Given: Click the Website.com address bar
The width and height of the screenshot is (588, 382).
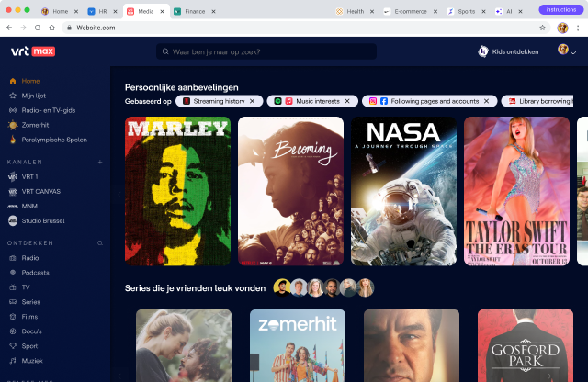Looking at the screenshot, I should [x=306, y=28].
